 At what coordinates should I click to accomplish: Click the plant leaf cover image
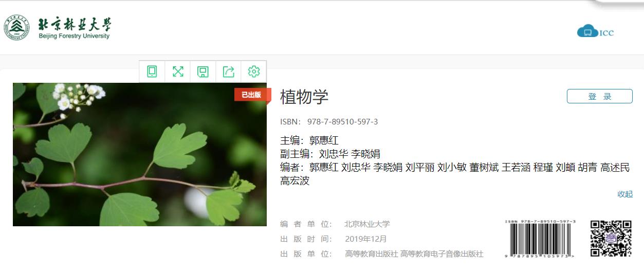(140, 154)
